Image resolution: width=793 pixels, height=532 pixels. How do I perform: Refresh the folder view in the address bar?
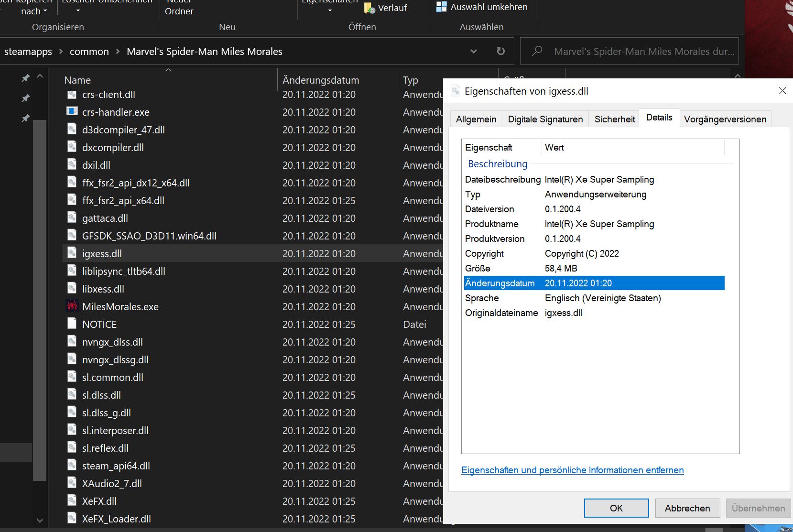click(x=500, y=51)
